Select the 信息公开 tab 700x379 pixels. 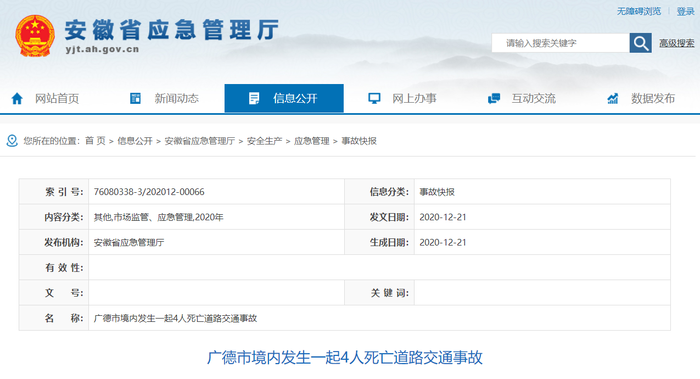pyautogui.click(x=284, y=98)
